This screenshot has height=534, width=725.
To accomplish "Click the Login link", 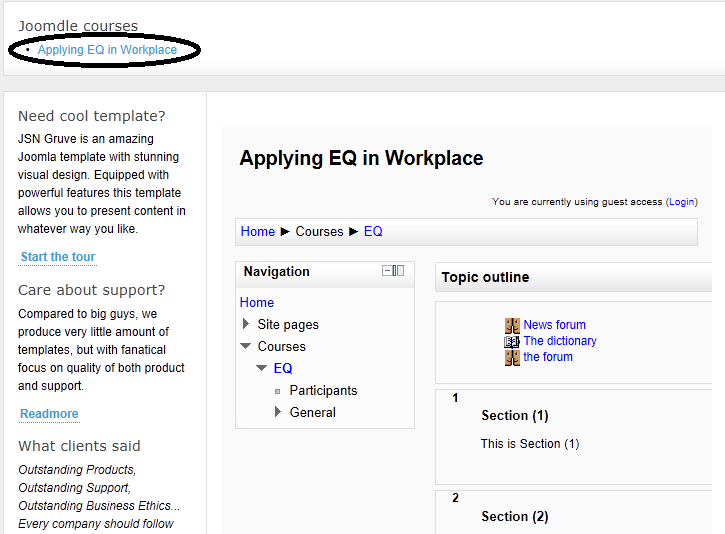I will pyautogui.click(x=681, y=202).
